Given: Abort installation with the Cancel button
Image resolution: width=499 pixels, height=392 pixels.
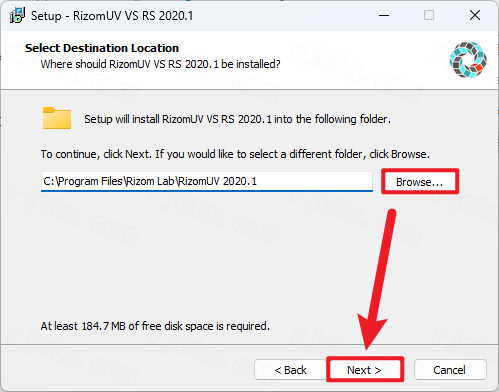Looking at the screenshot, I should pyautogui.click(x=450, y=370).
